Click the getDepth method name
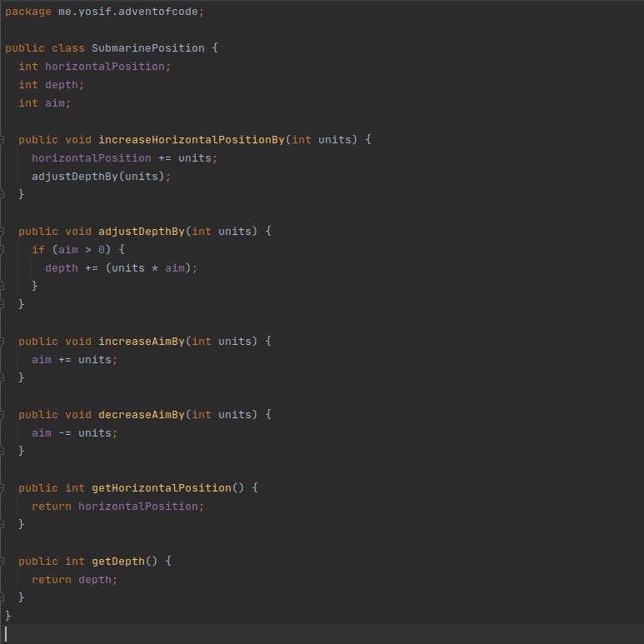The height and width of the screenshot is (644, 644). click(118, 562)
